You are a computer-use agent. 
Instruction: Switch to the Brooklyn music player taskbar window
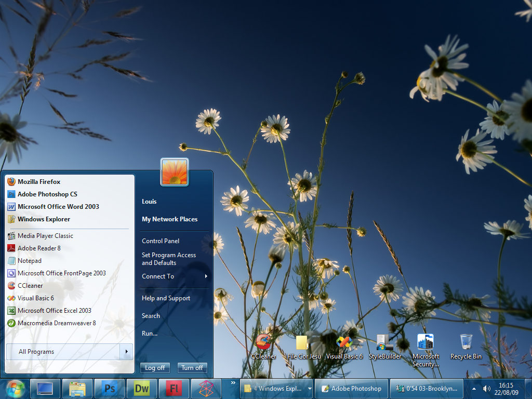pos(426,388)
